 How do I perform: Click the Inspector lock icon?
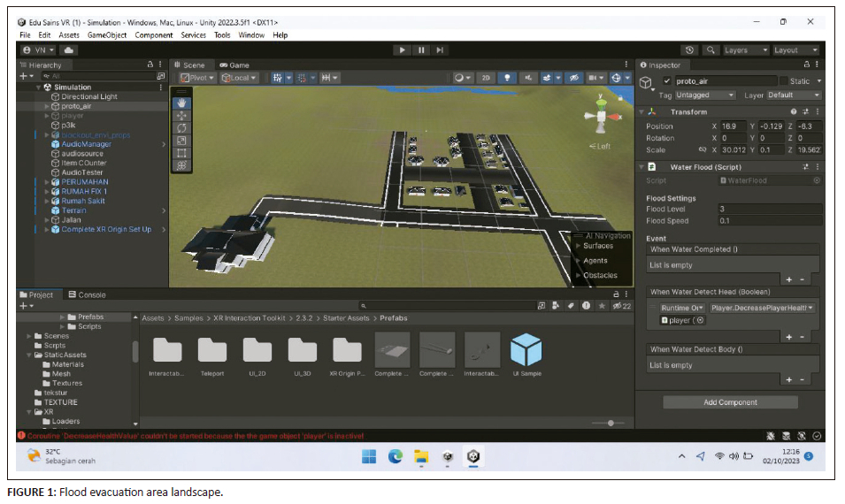click(807, 65)
